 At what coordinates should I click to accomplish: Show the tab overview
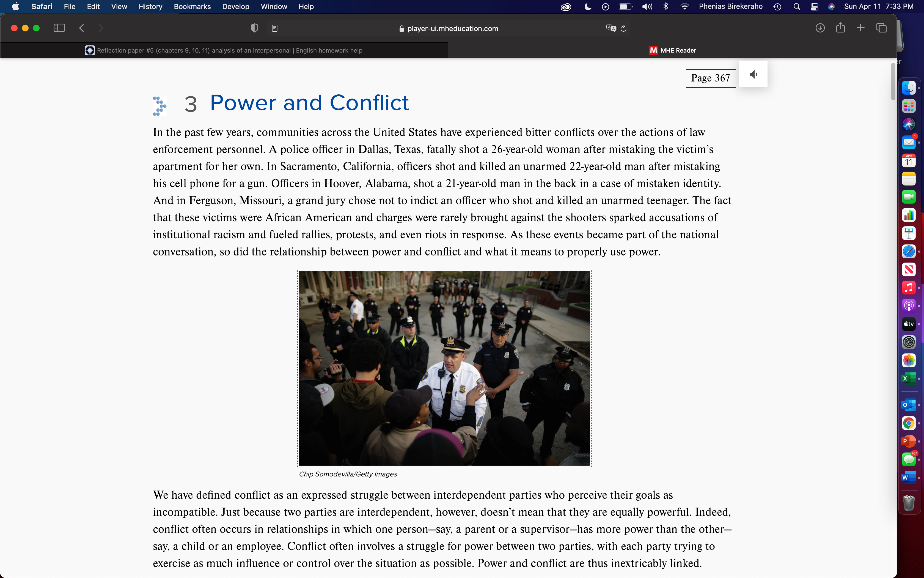[881, 28]
